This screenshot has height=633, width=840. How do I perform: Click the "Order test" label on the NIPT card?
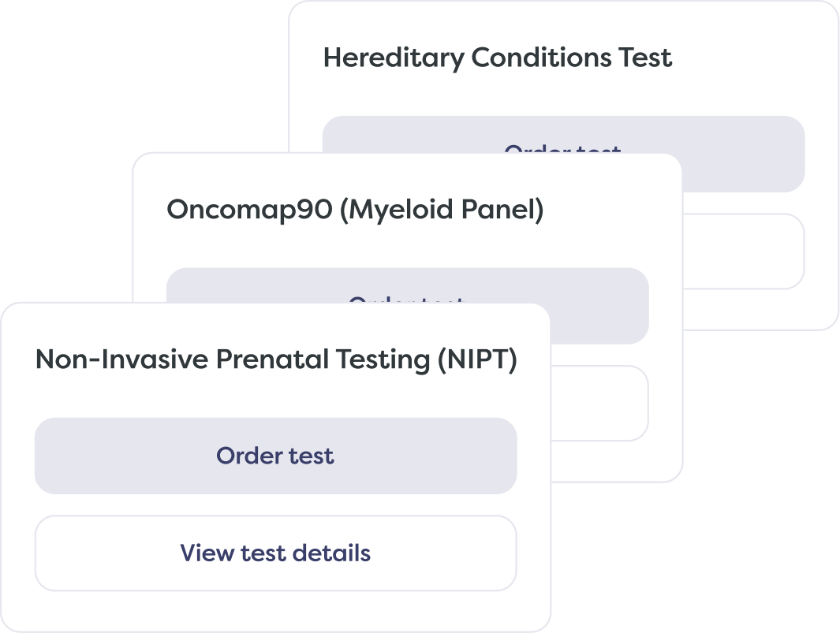click(x=275, y=456)
